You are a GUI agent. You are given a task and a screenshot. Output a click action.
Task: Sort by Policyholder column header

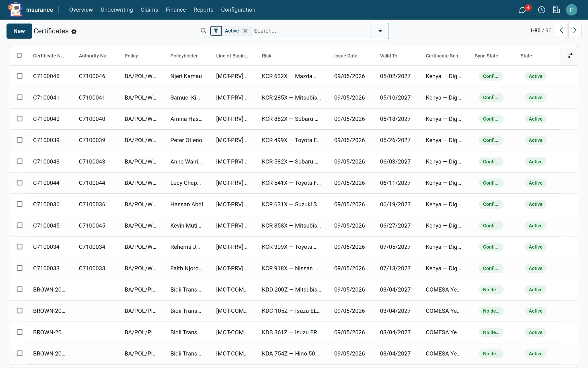184,56
